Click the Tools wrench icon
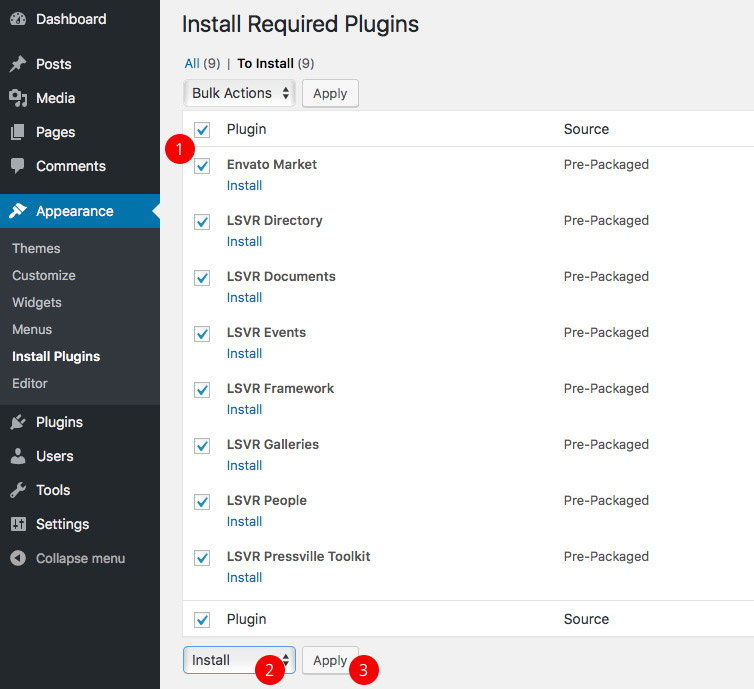 18,490
